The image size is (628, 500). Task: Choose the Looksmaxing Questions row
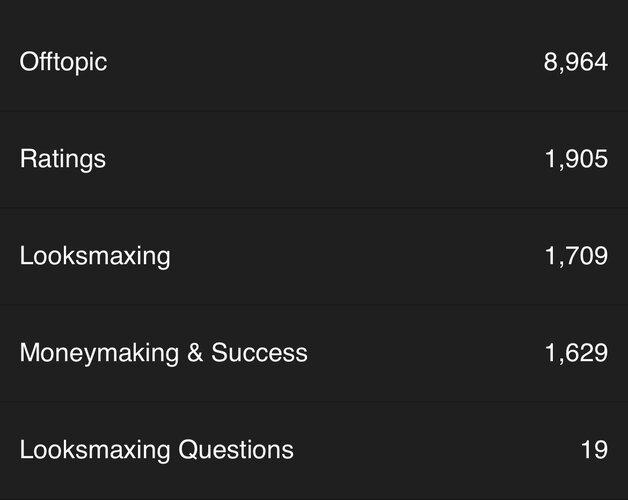tap(314, 451)
